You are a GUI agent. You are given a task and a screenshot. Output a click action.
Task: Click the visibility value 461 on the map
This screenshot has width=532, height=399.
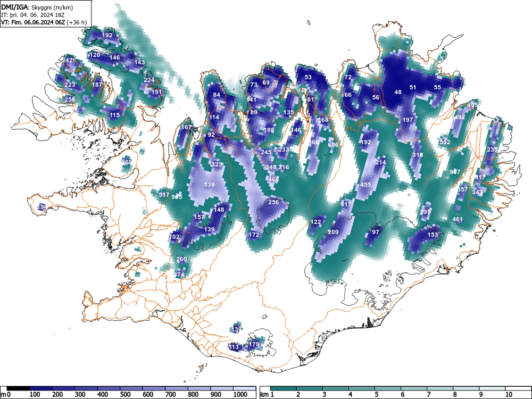458,219
